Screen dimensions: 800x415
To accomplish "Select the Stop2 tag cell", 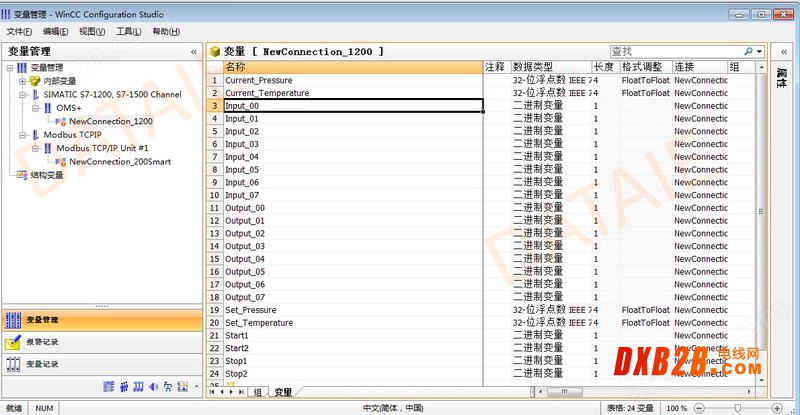I will pos(353,374).
